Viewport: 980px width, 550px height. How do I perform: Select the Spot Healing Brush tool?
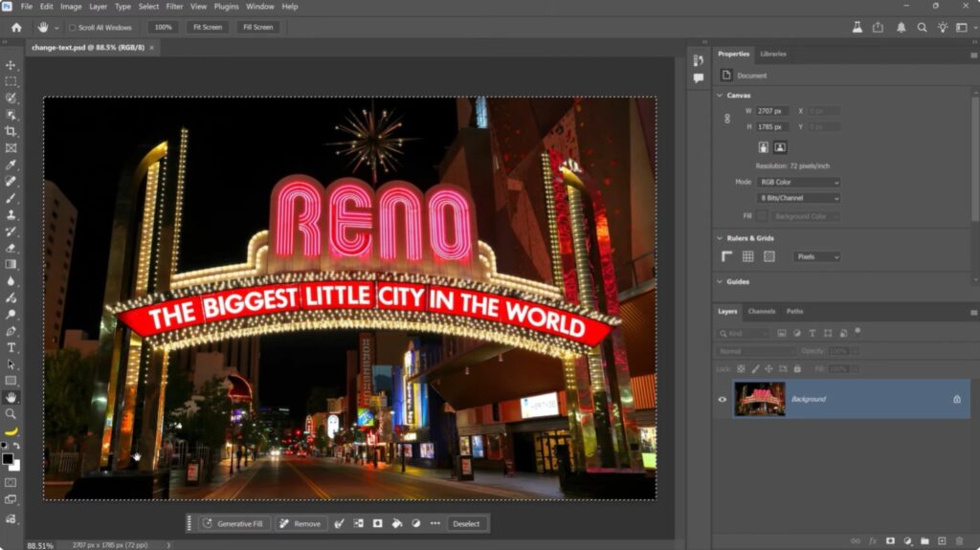pyautogui.click(x=11, y=181)
